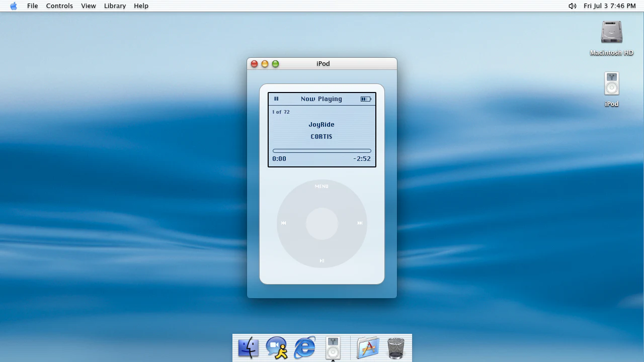The height and width of the screenshot is (362, 644).
Task: Click the remaining time -2:52
Action: pyautogui.click(x=362, y=159)
